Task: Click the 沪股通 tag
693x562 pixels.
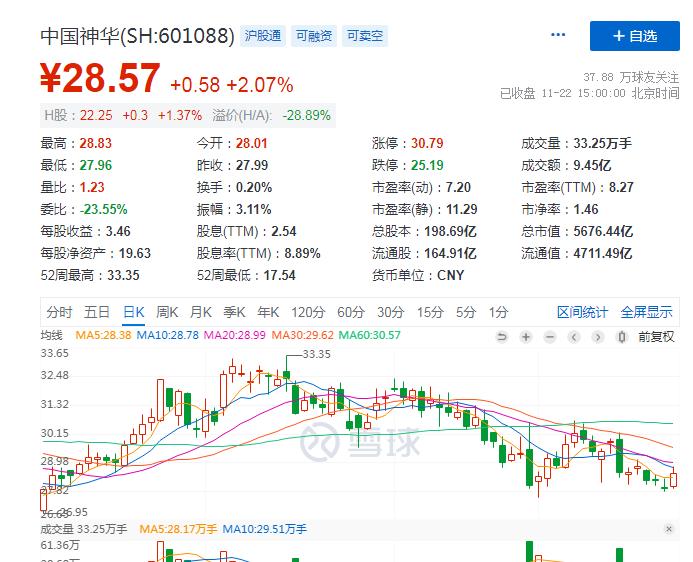Action: pyautogui.click(x=263, y=36)
